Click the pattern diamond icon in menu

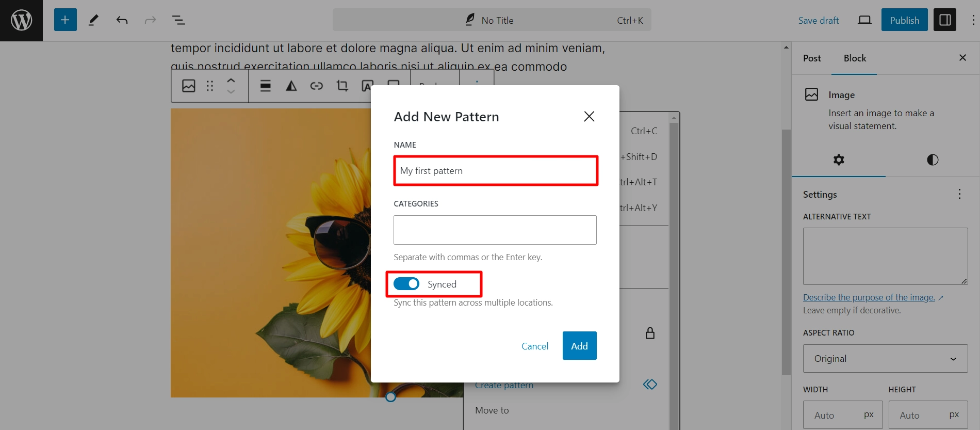pos(650,385)
